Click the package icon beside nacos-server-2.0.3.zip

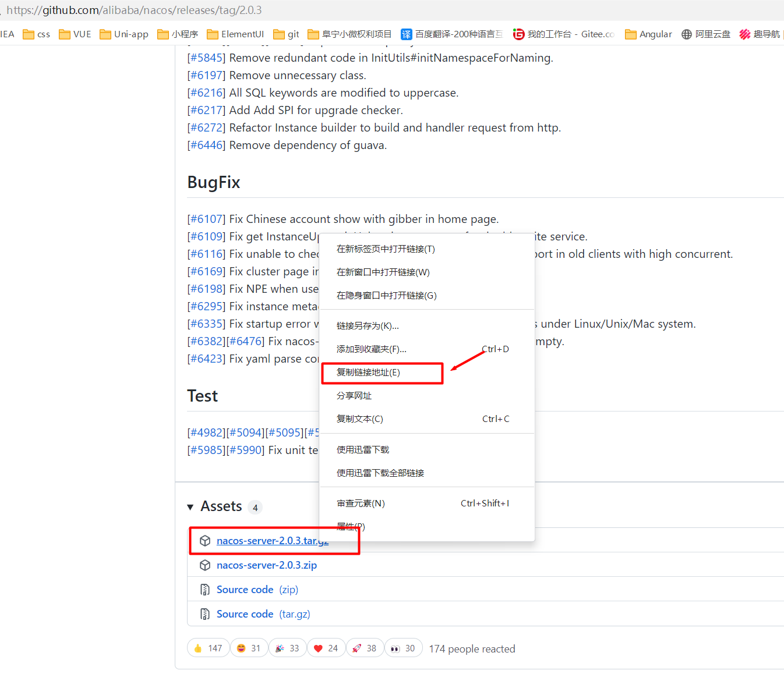coord(205,565)
